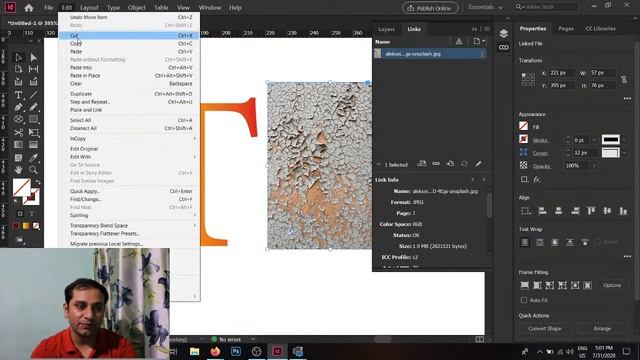Open Photoshop from taskbar
This screenshot has width=640, height=360.
(236, 351)
